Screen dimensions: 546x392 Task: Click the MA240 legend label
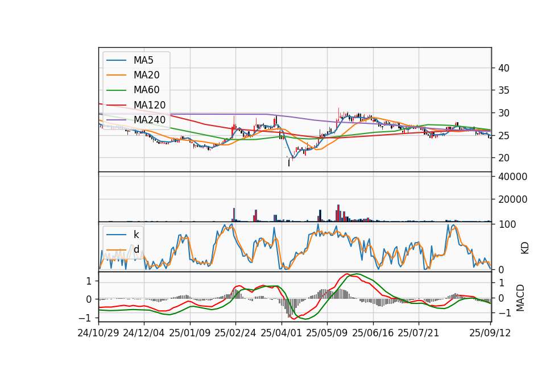coord(150,120)
